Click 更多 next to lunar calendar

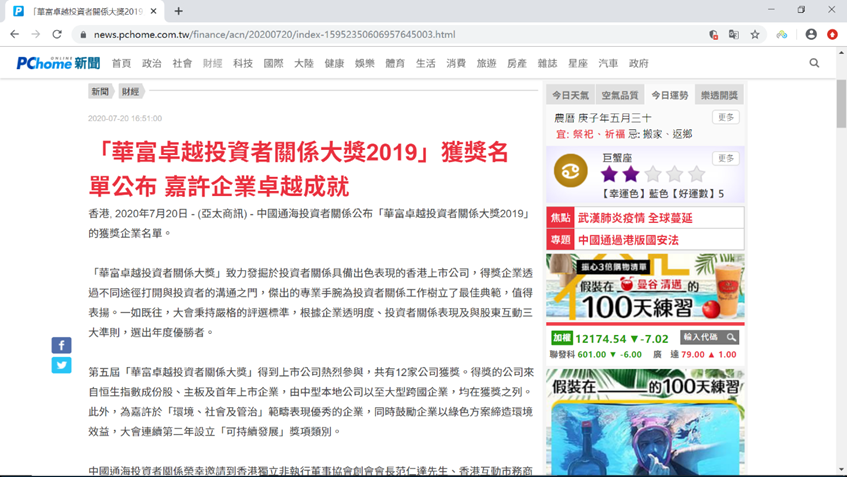pyautogui.click(x=726, y=117)
